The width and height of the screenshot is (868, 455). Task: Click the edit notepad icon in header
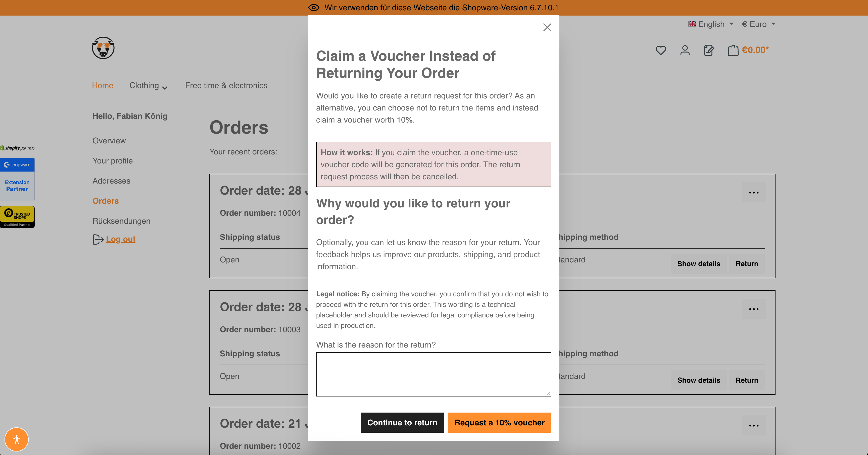coord(709,50)
